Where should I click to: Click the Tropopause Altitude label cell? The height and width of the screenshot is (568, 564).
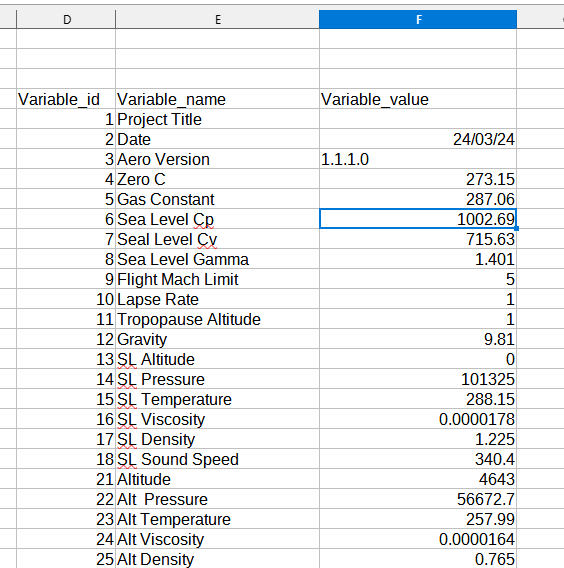[217, 319]
